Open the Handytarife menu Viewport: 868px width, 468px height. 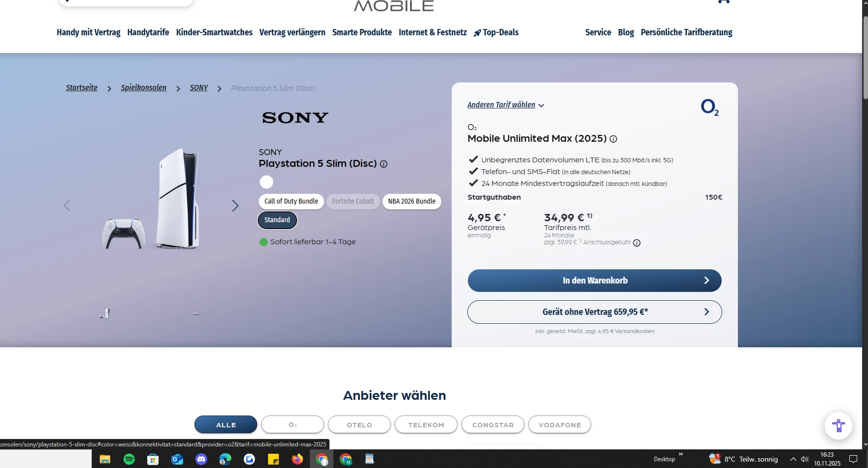click(148, 32)
